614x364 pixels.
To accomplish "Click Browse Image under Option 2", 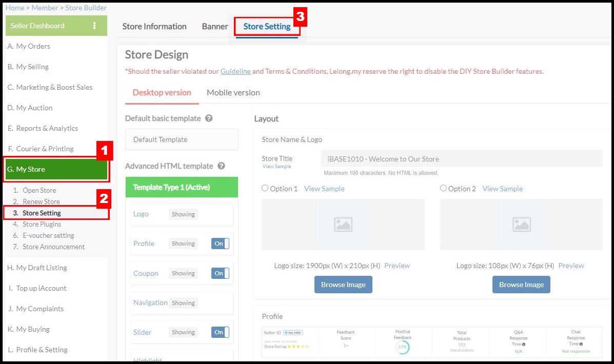I will click(x=521, y=285).
